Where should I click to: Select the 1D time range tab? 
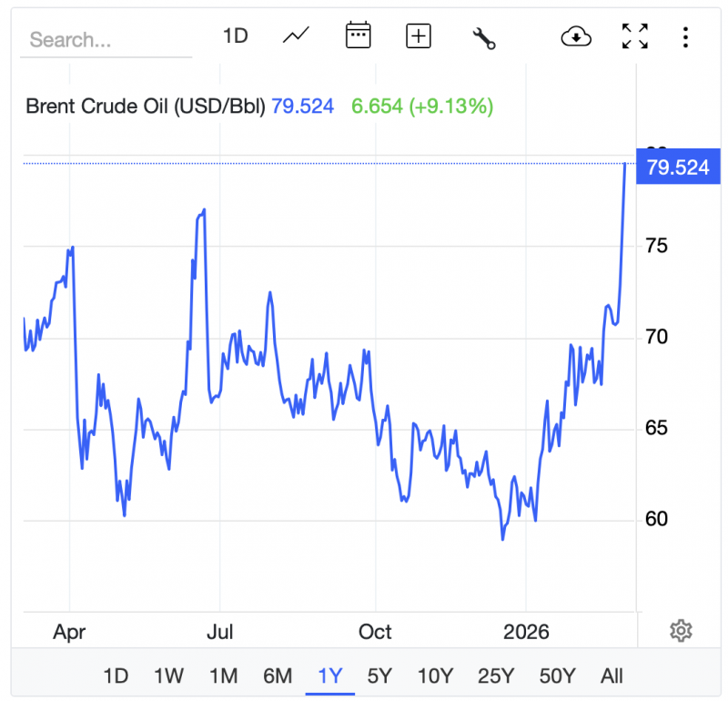[116, 676]
